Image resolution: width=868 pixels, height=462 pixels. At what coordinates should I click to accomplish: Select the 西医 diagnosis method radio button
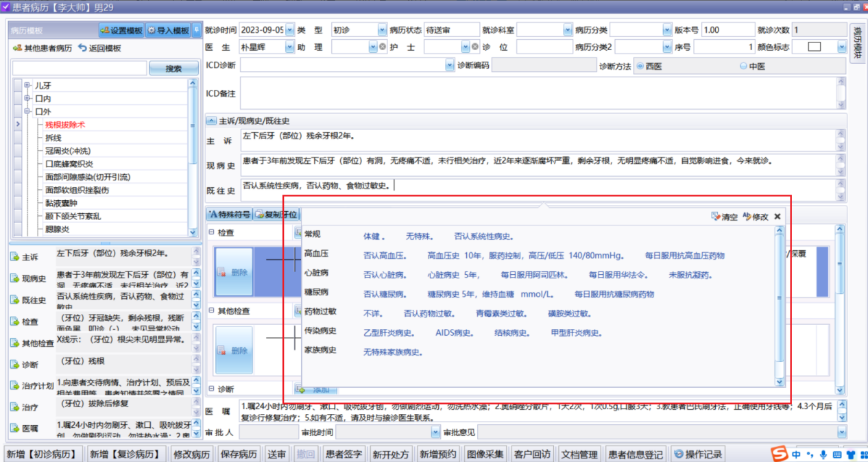click(x=640, y=66)
